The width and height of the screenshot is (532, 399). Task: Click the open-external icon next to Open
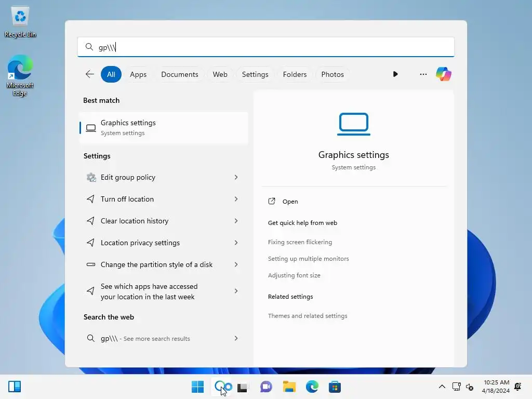272,201
